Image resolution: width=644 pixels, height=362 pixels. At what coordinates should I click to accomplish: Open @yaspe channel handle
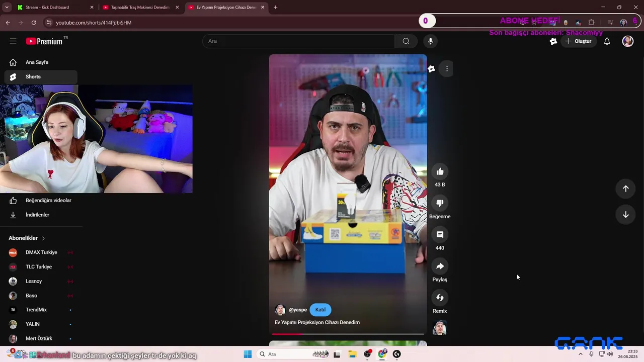click(x=298, y=310)
